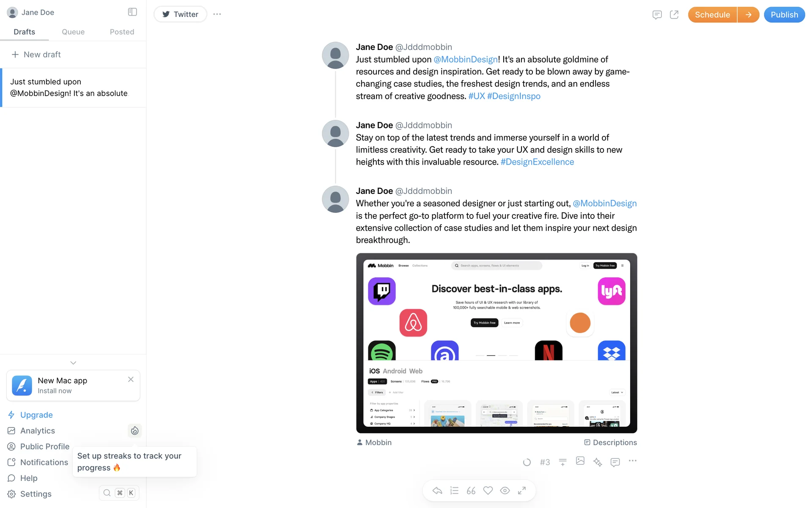Image resolution: width=812 pixels, height=508 pixels.
Task: Click the heart like icon
Action: pos(488,490)
